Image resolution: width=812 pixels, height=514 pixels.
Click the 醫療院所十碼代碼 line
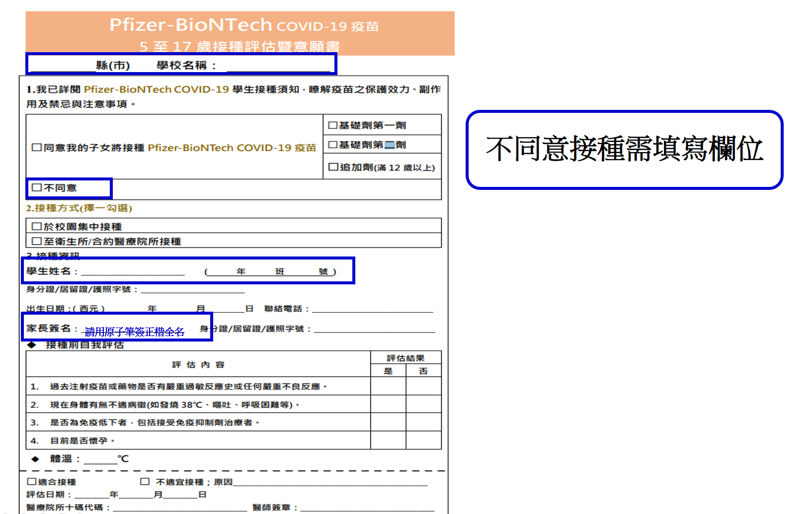coord(180,507)
